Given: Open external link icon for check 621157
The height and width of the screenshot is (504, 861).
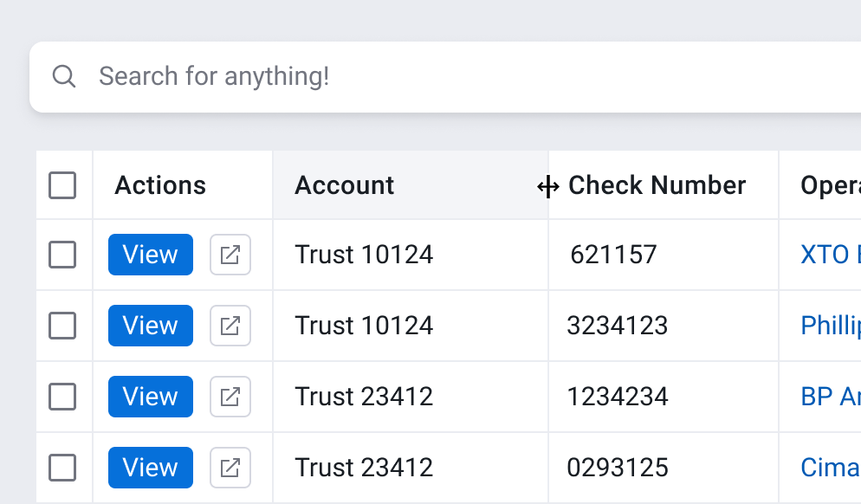Looking at the screenshot, I should (230, 255).
